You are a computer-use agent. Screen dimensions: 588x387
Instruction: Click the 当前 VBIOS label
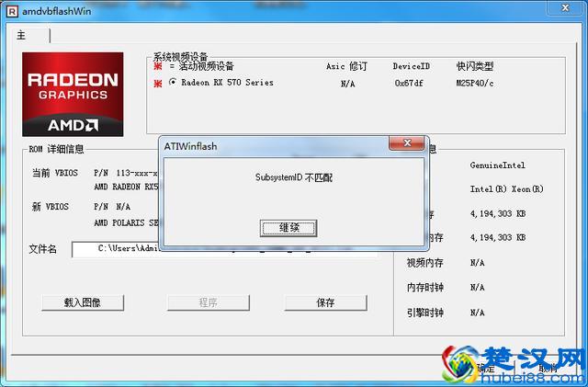(x=55, y=173)
